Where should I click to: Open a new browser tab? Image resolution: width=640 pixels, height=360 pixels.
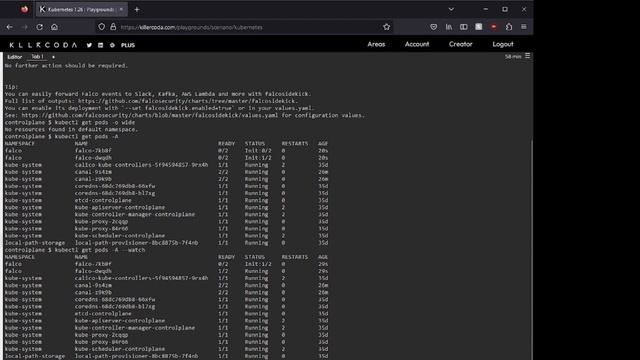[x=137, y=9]
